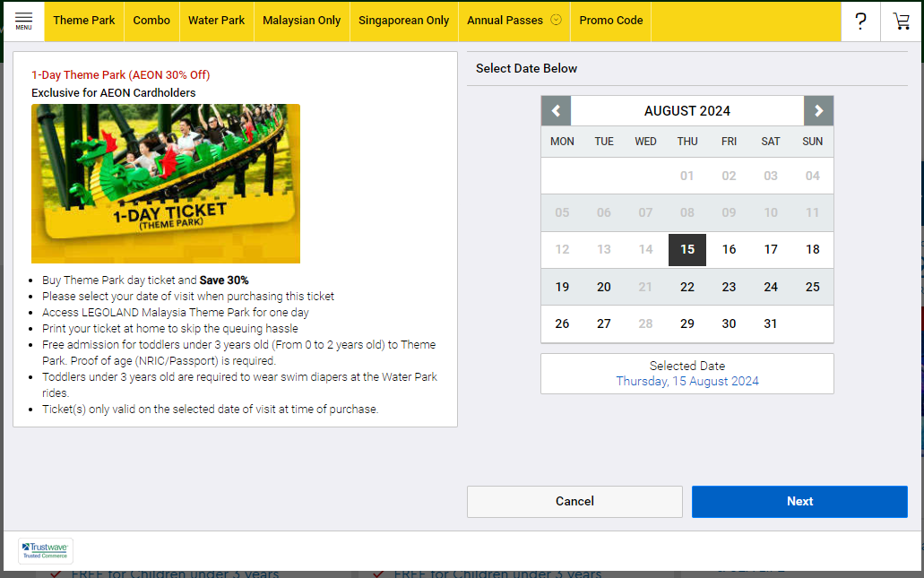Viewport: 924px width, 578px height.
Task: Open the help question mark icon
Action: click(860, 22)
